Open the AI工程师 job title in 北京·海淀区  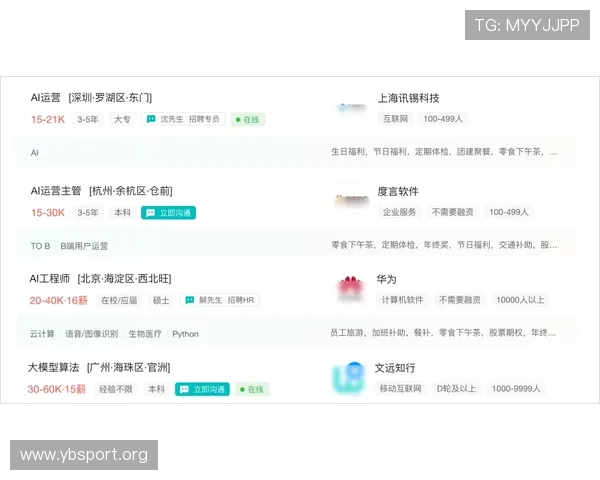pos(50,279)
